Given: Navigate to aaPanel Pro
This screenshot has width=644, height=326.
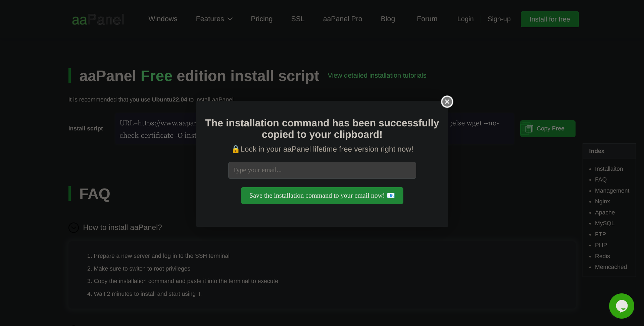Looking at the screenshot, I should (x=342, y=19).
